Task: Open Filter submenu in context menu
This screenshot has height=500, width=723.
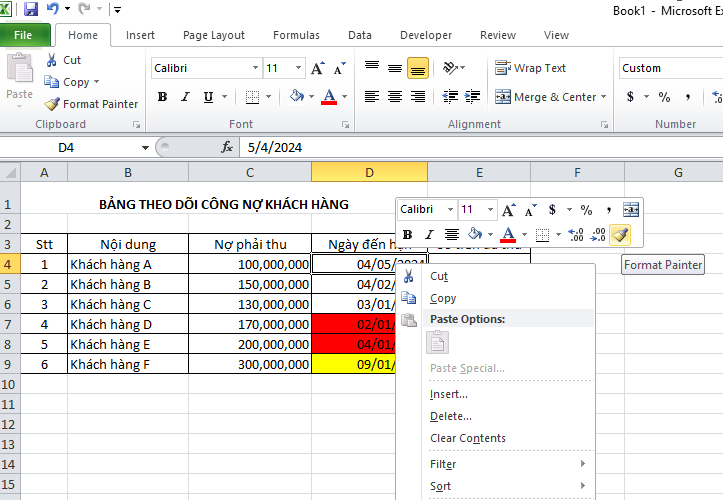Action: tap(496, 464)
